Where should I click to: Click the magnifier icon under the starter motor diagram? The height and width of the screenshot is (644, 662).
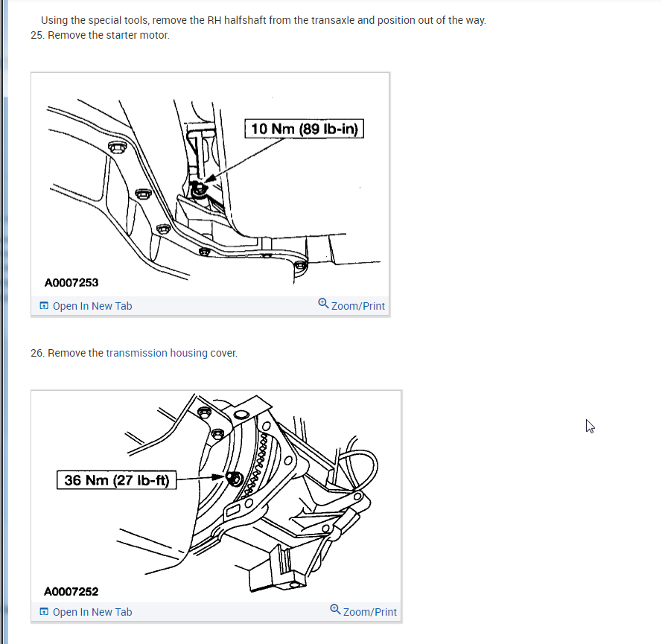[x=323, y=304]
